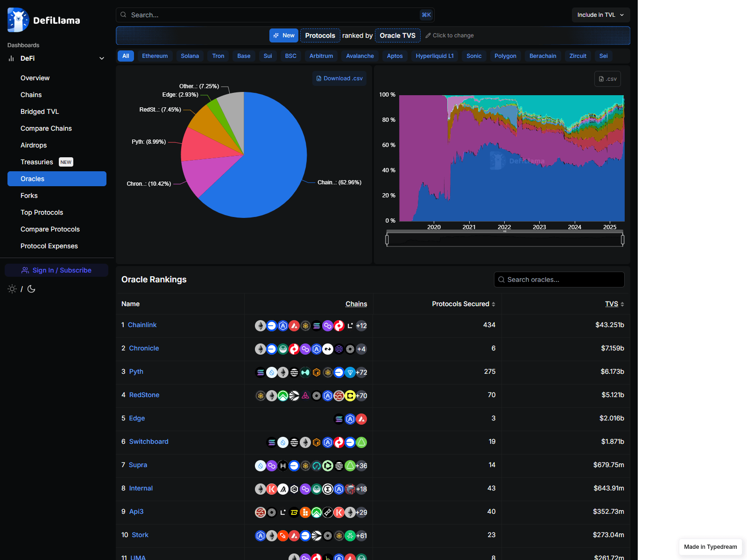
Task: Click the pencil icon beside Click to change
Action: (x=428, y=35)
